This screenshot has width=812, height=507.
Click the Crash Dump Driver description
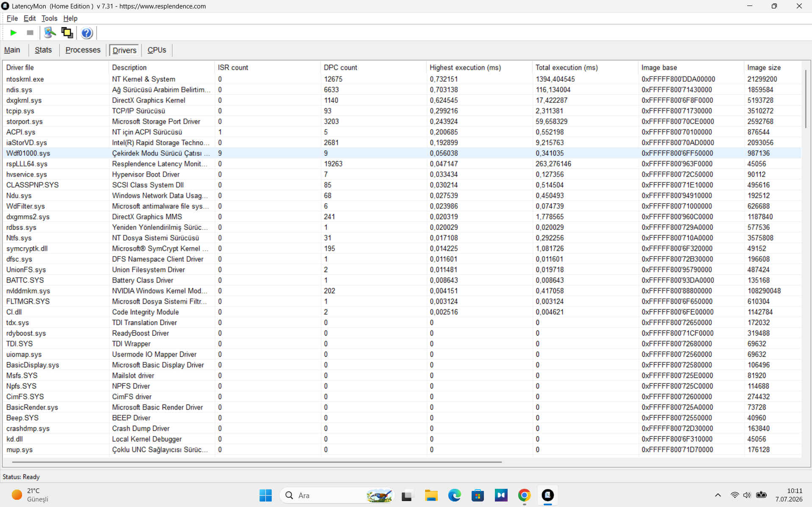pos(141,428)
